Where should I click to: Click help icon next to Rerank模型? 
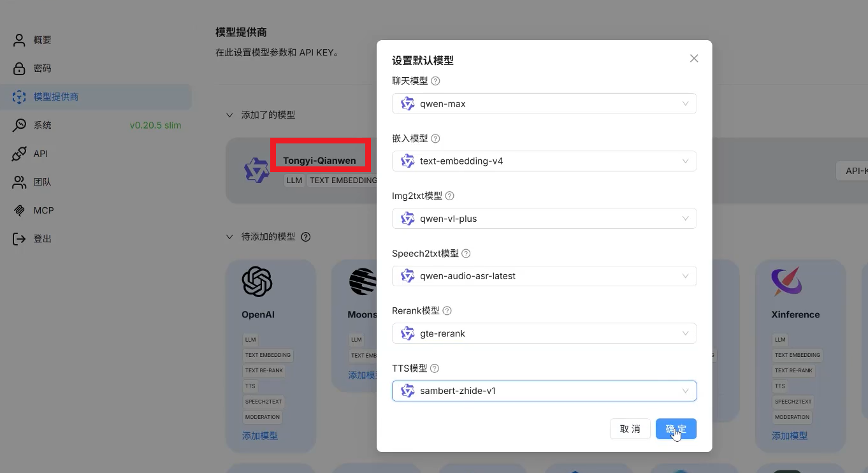click(447, 310)
